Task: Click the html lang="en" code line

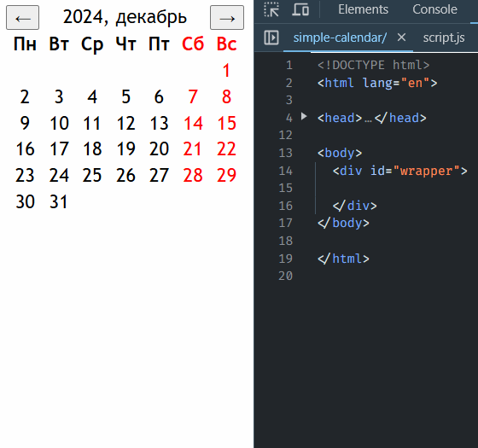Action: click(377, 83)
